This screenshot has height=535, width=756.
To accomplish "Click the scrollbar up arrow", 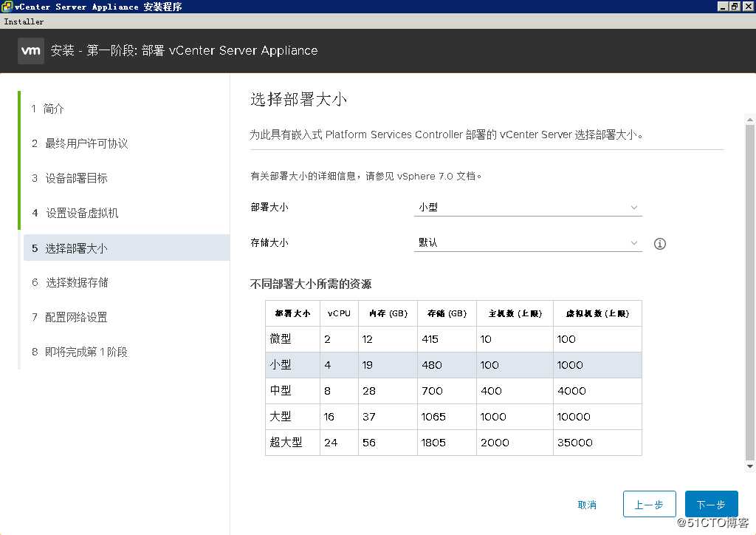I will (750, 120).
